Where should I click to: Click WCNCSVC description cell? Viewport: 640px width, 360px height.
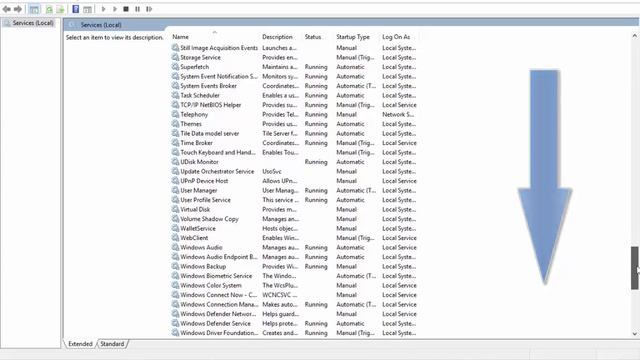tap(280, 295)
